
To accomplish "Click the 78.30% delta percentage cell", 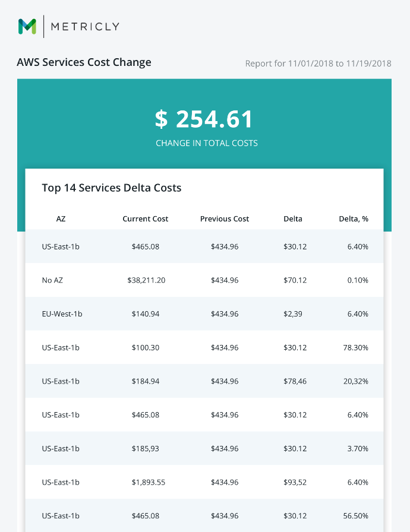I will click(356, 347).
